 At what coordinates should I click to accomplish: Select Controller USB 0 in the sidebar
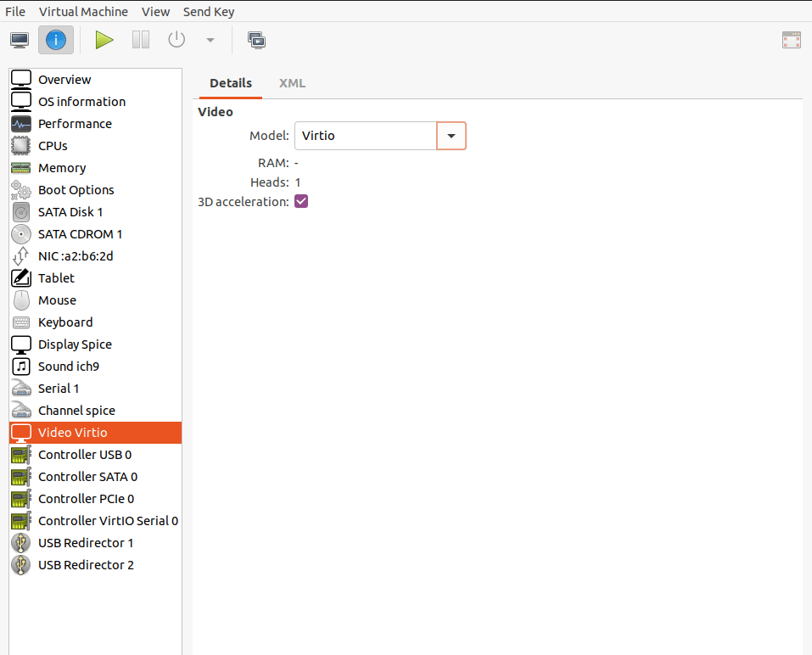tap(84, 454)
